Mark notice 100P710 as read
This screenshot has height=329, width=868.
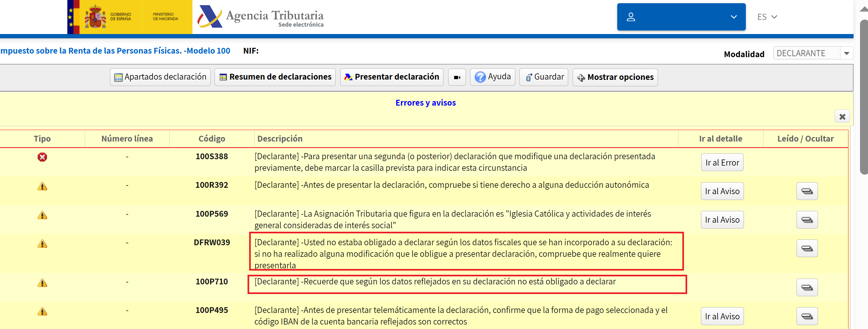pos(807,287)
